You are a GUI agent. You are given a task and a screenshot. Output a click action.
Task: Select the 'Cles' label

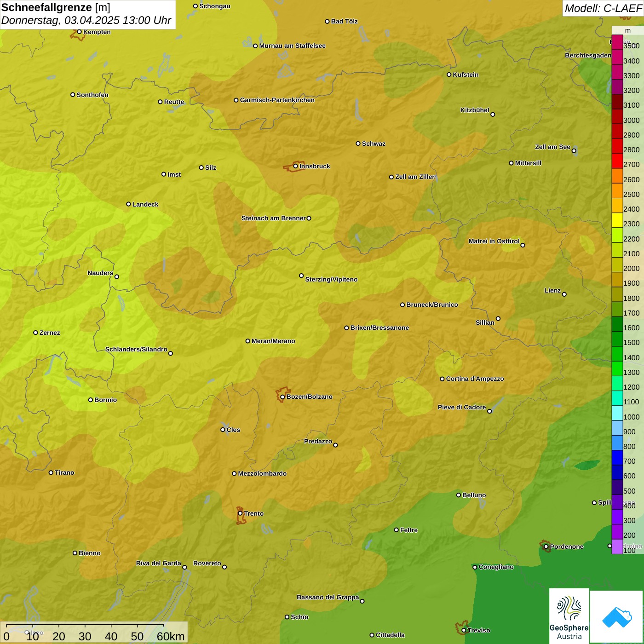point(233,430)
